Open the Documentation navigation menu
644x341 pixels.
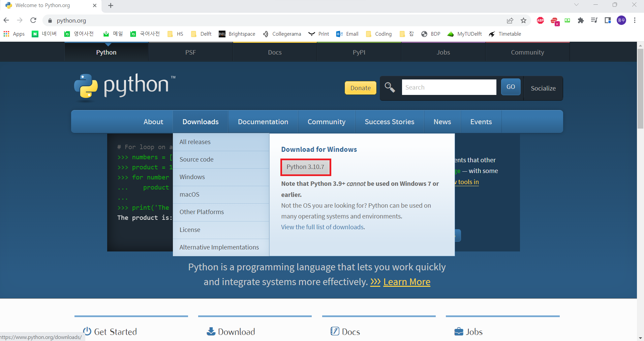(x=263, y=122)
